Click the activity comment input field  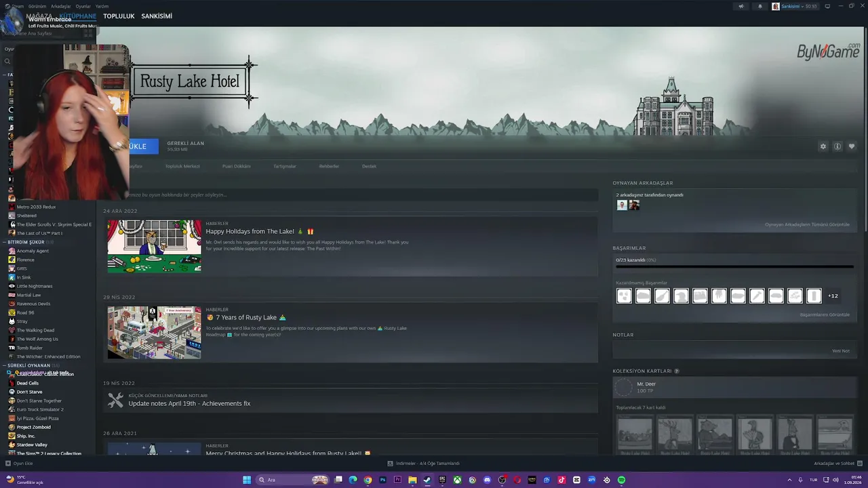tap(351, 195)
